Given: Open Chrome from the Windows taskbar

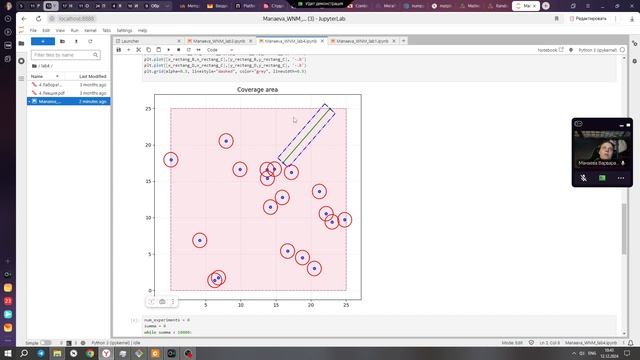Looking at the screenshot, I should click(x=90, y=353).
